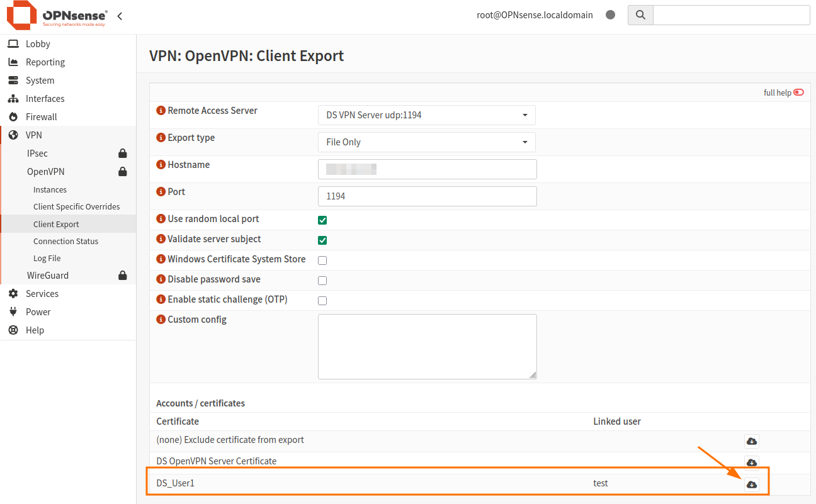
Task: Disable the Use random local port checkbox
Action: [322, 220]
